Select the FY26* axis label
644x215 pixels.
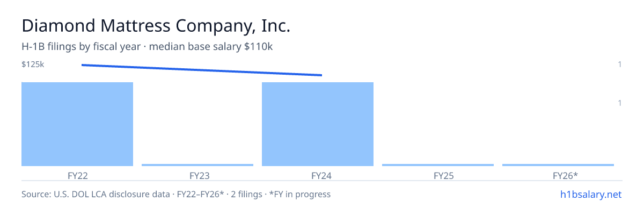[x=566, y=176]
